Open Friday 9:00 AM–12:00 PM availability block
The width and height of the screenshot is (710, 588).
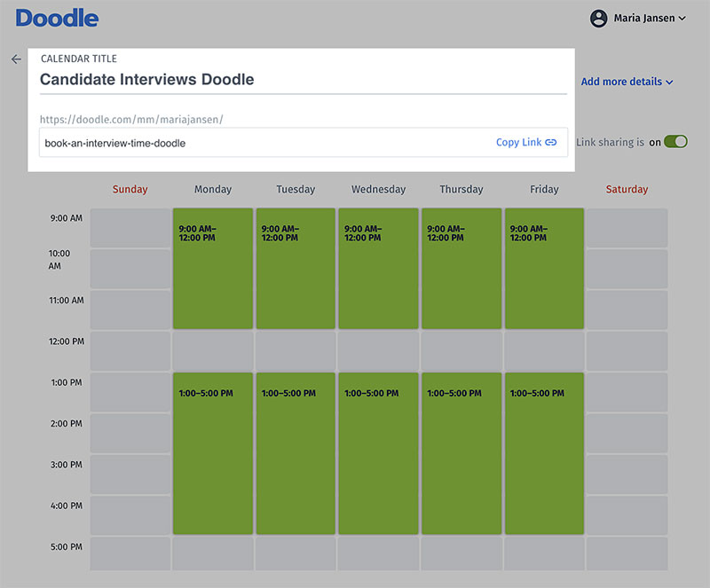coord(544,269)
